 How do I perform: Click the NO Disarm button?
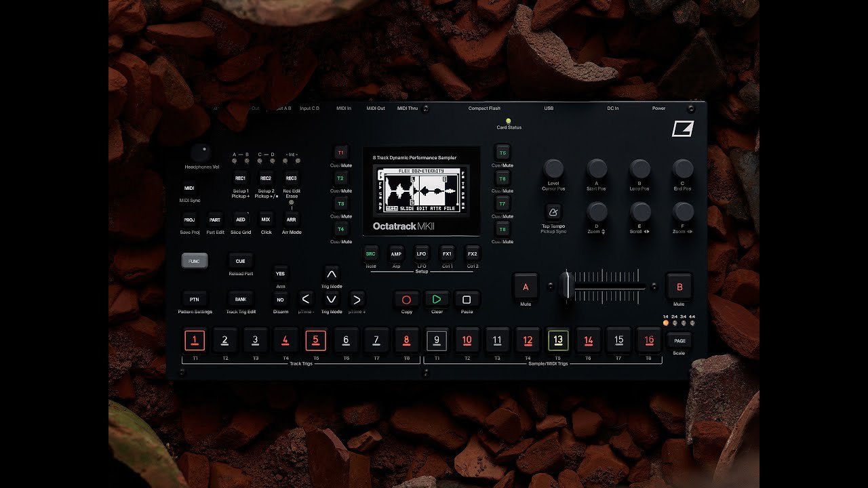click(x=280, y=300)
